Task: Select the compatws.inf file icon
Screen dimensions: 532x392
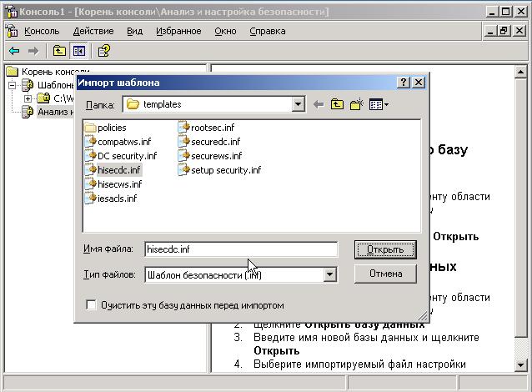Action: point(90,142)
